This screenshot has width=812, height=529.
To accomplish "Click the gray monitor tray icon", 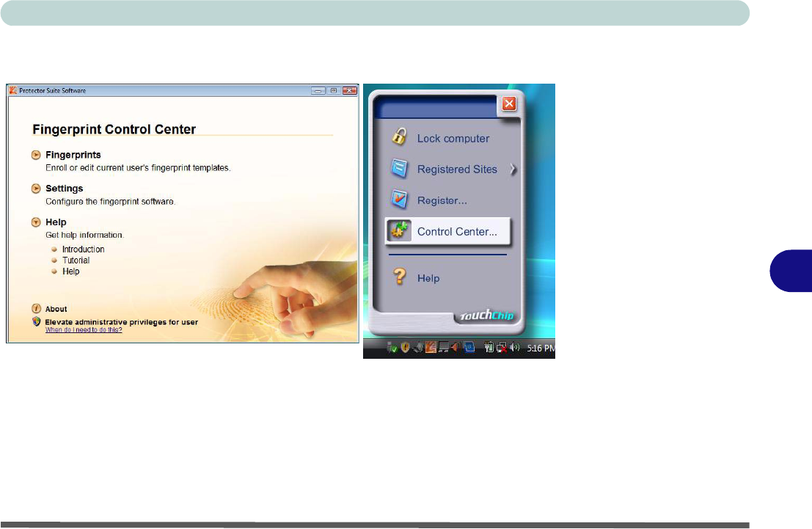I will tap(443, 347).
